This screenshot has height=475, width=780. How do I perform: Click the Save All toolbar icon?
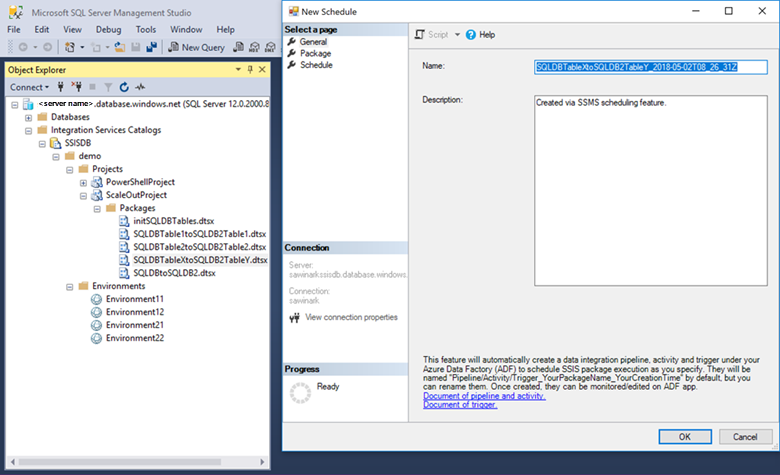[151, 47]
